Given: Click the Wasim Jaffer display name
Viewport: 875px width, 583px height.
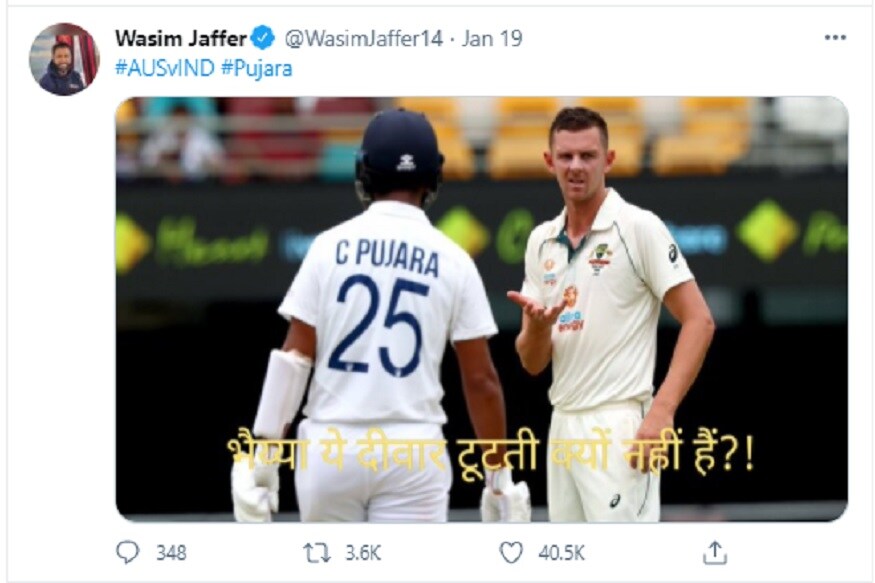Looking at the screenshot, I should 181,38.
